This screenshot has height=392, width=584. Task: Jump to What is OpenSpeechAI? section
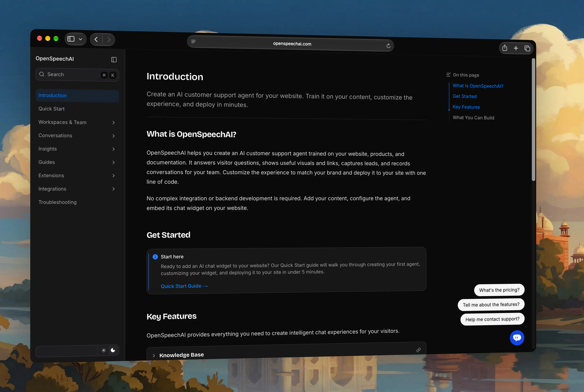pyautogui.click(x=478, y=86)
